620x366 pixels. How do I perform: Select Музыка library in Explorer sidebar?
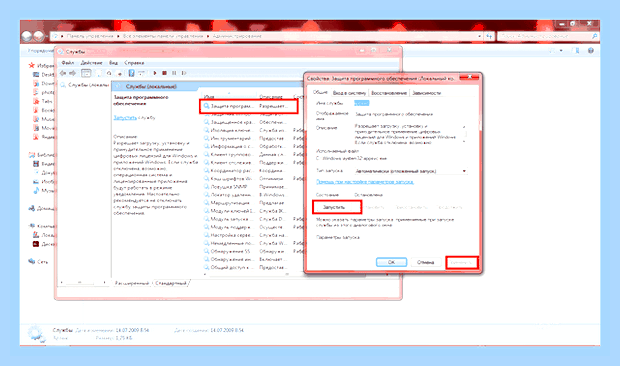(x=43, y=190)
